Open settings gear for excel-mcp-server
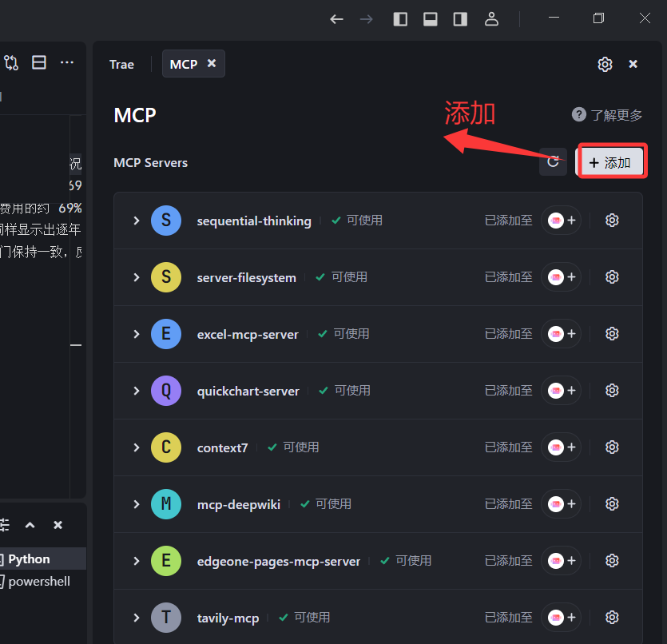 point(612,334)
